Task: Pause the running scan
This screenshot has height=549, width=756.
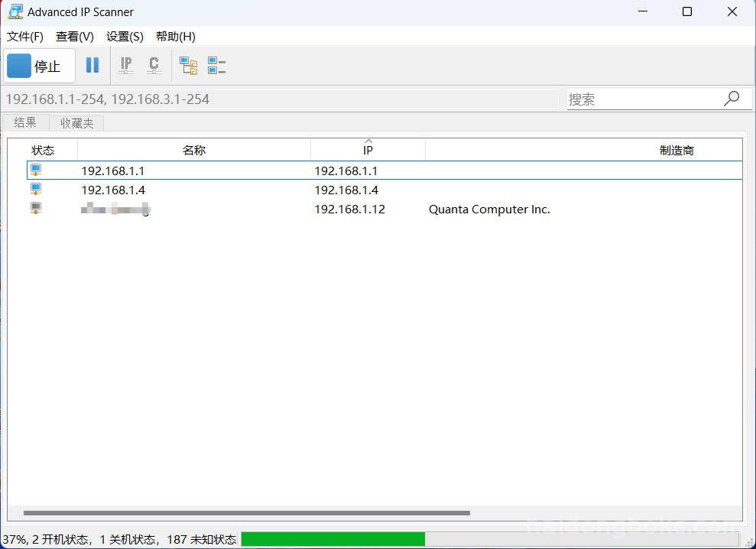Action: (92, 65)
